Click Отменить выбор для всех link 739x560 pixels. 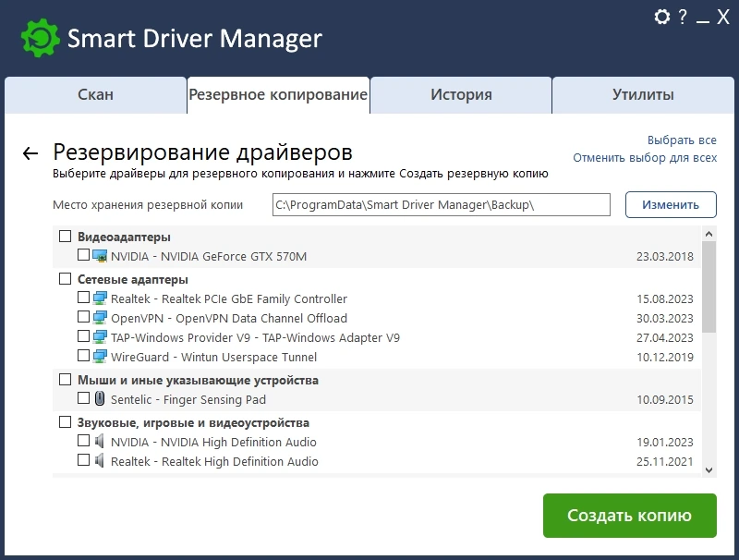click(645, 157)
